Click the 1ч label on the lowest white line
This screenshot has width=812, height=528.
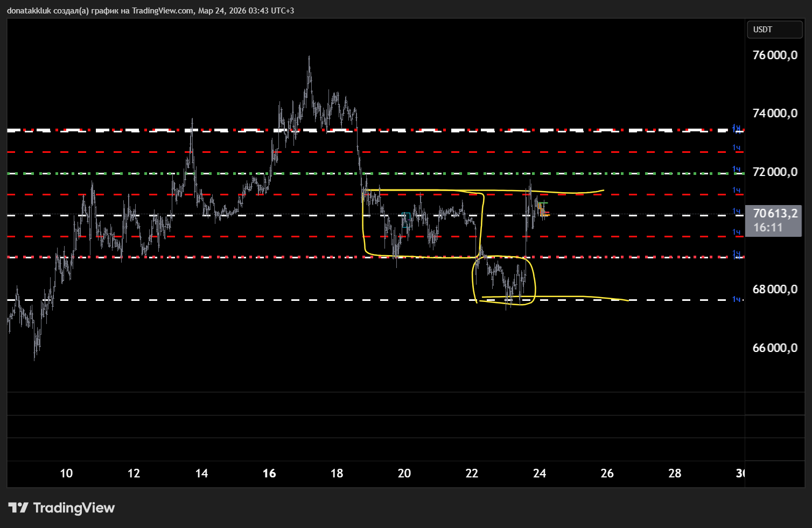pyautogui.click(x=736, y=299)
